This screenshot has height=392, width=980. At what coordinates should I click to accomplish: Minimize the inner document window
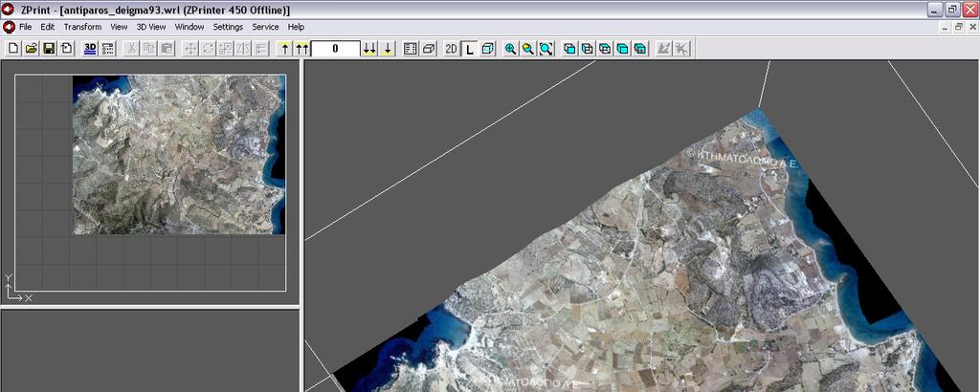pos(946,27)
